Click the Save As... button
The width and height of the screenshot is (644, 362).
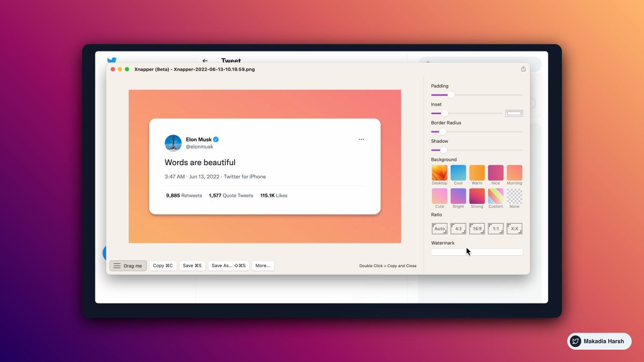pos(229,265)
